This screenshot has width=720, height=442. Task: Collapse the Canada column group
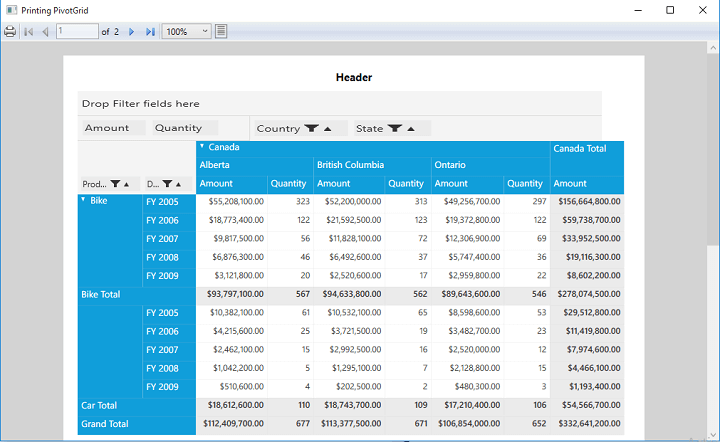(x=202, y=146)
